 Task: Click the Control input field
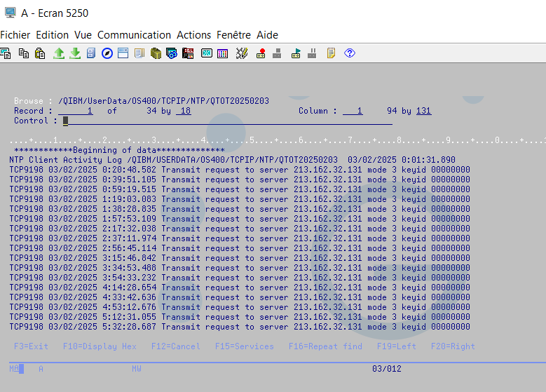[228, 121]
